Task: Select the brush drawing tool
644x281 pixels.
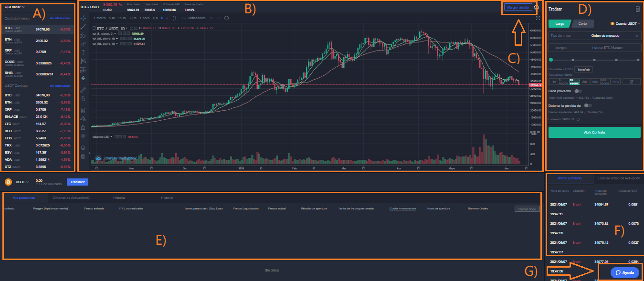Action: (83, 44)
